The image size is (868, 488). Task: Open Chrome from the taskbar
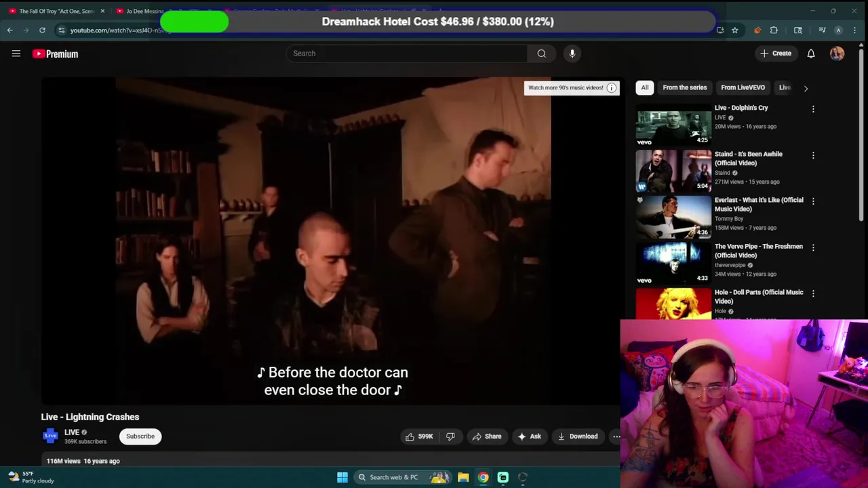coord(483,477)
